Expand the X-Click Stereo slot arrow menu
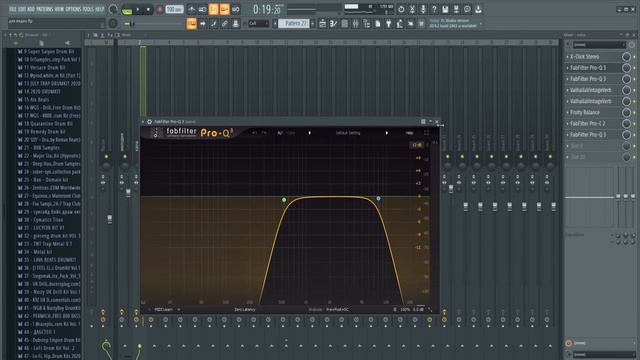 pyautogui.click(x=567, y=57)
